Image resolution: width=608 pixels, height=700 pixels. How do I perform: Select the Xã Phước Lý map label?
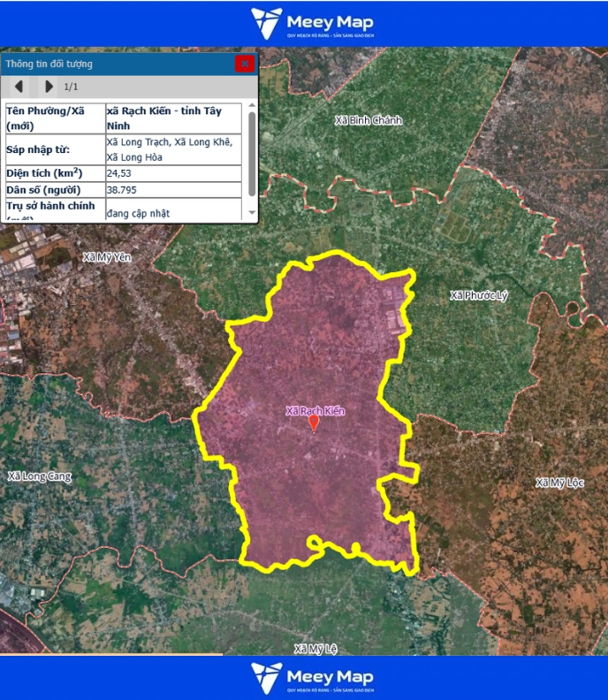[478, 295]
